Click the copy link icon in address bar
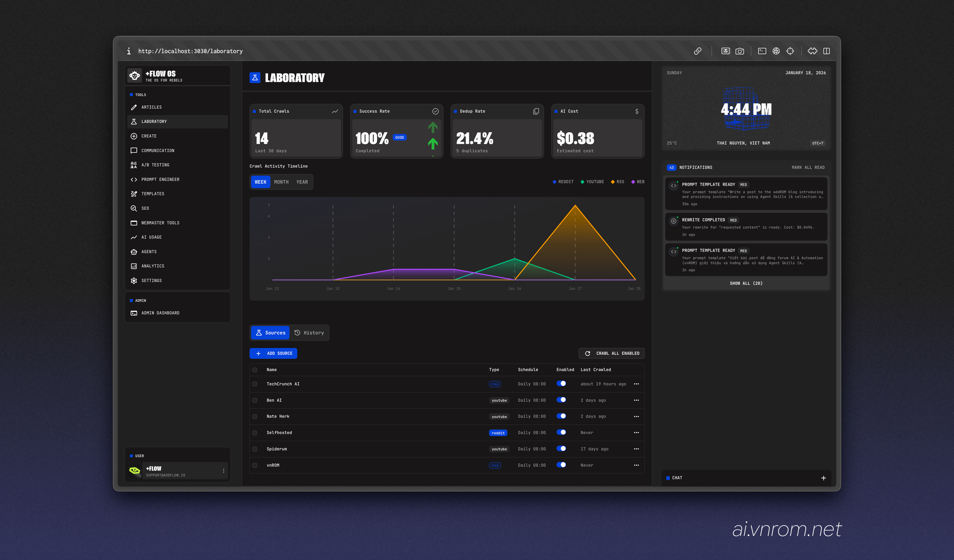954x560 pixels. coord(697,51)
